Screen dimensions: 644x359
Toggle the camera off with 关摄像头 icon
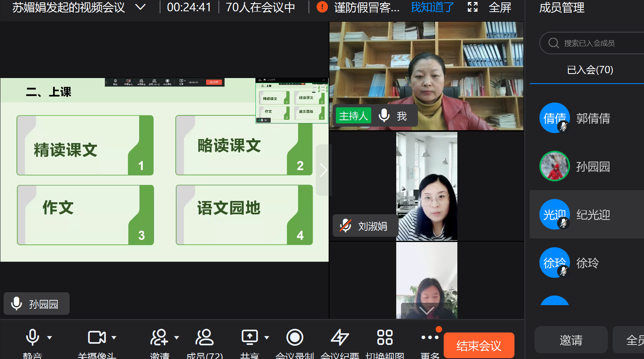(97, 337)
